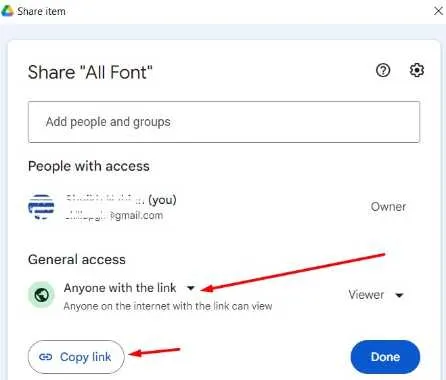Screen dimensions: 446x380
Task: Click the owner's gmail.com address
Action: (x=114, y=215)
